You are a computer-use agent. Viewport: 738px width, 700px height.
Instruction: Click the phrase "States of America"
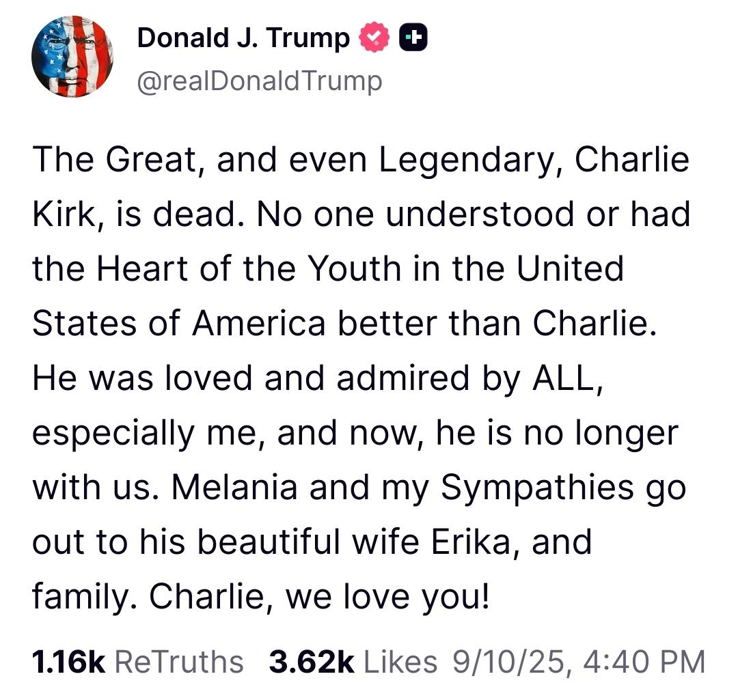point(178,324)
